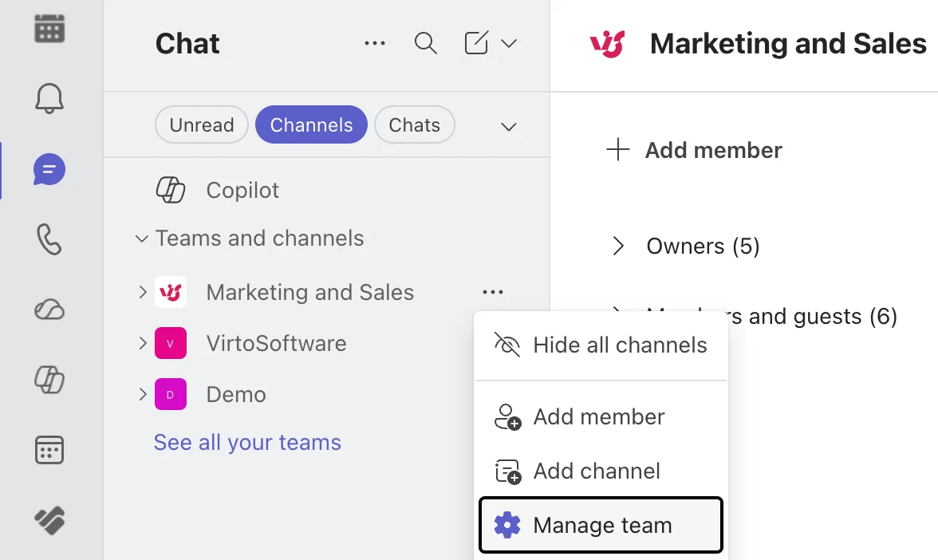Viewport: 938px width, 560px height.
Task: Open the Calendar app in sidebar
Action: 49,28
